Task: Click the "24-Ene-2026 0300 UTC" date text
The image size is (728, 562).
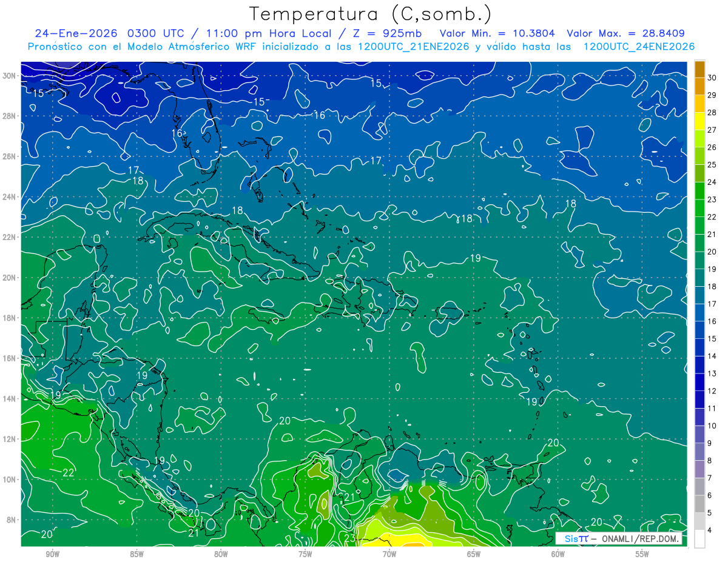Action: pyautogui.click(x=110, y=33)
